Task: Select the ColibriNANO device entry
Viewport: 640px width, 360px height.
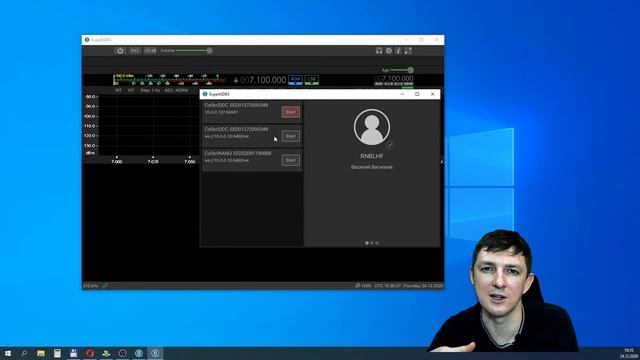Action: coord(252,160)
